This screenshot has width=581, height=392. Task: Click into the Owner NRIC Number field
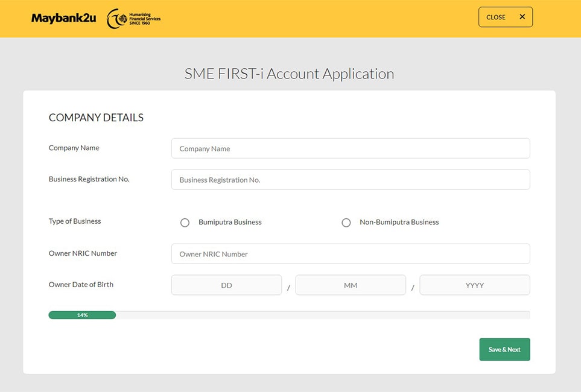pos(350,254)
